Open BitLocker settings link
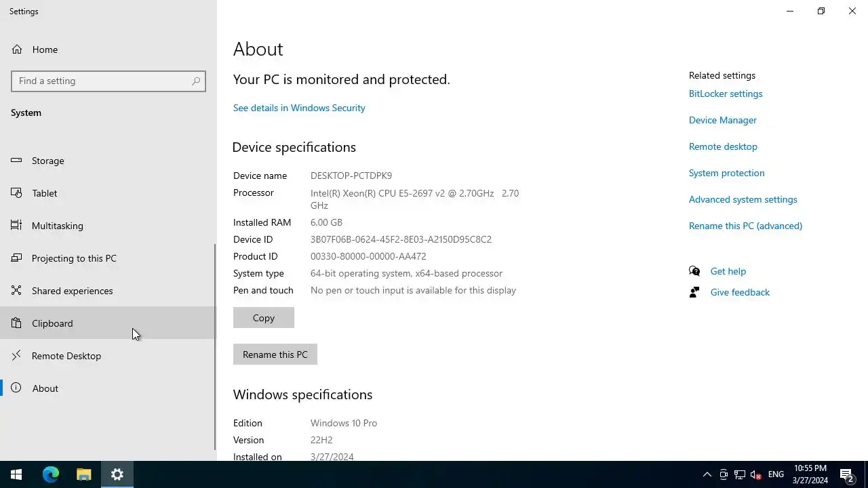 tap(726, 94)
